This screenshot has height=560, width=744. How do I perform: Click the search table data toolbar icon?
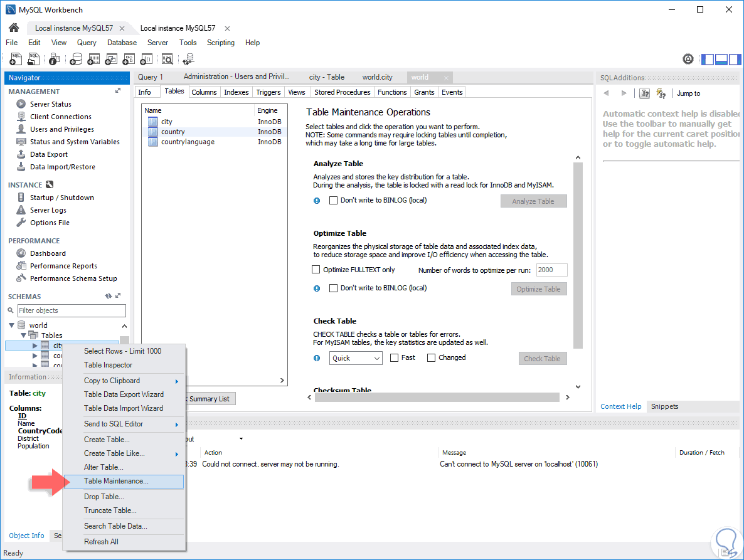click(167, 59)
